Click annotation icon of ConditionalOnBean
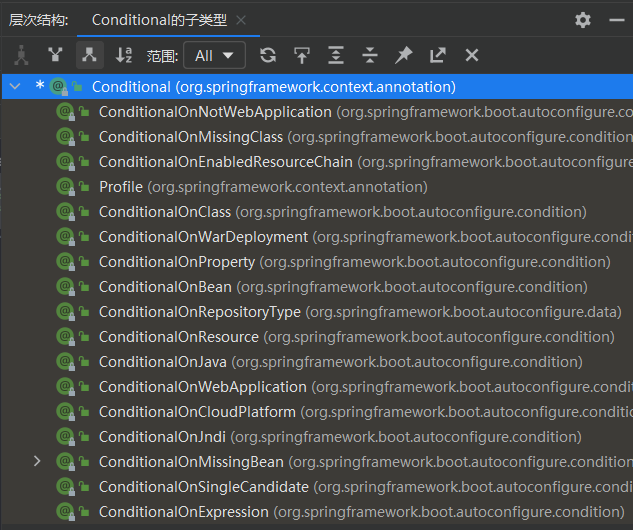633x530 pixels. (65, 287)
